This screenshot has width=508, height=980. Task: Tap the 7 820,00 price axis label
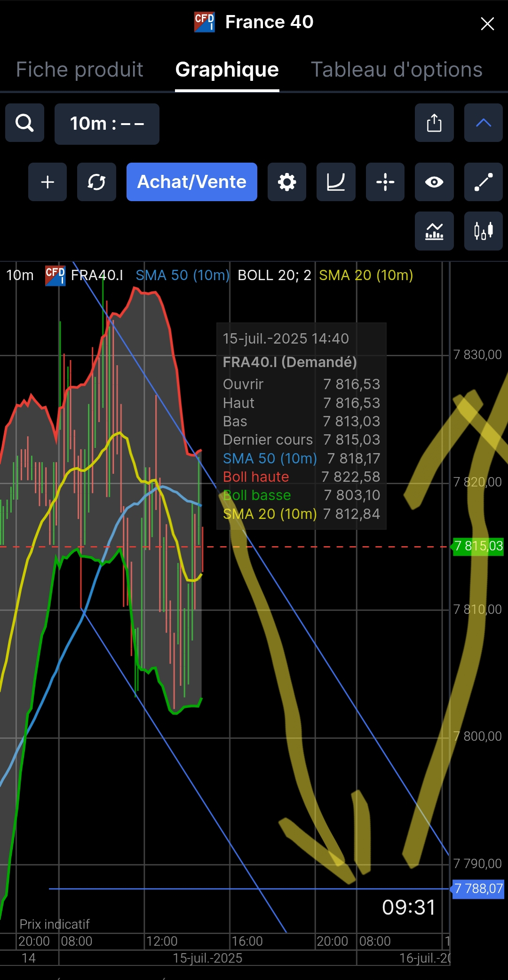tap(477, 482)
